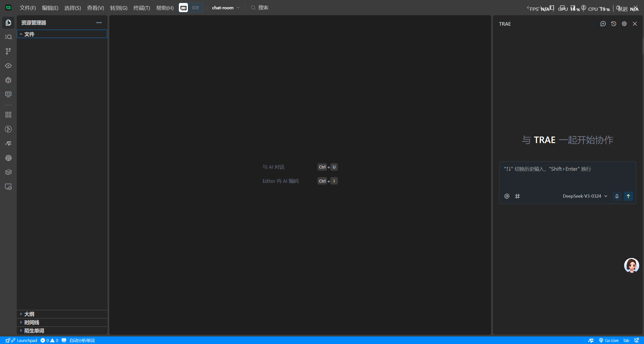Click the microphone voice input button

coord(617,196)
